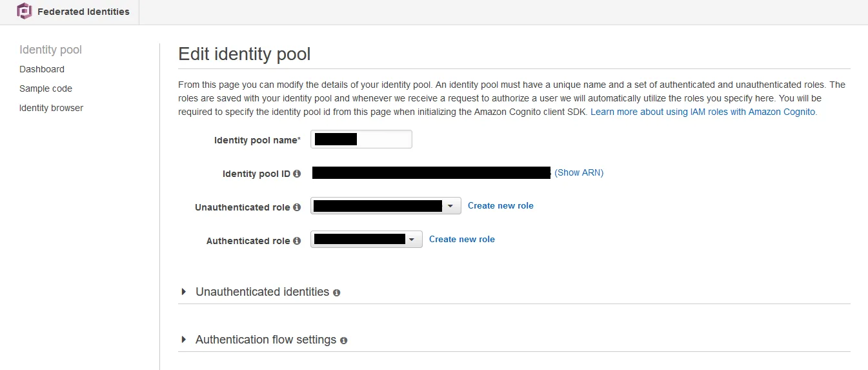868x370 pixels.
Task: Click the Identity pool name input field
Action: [361, 139]
